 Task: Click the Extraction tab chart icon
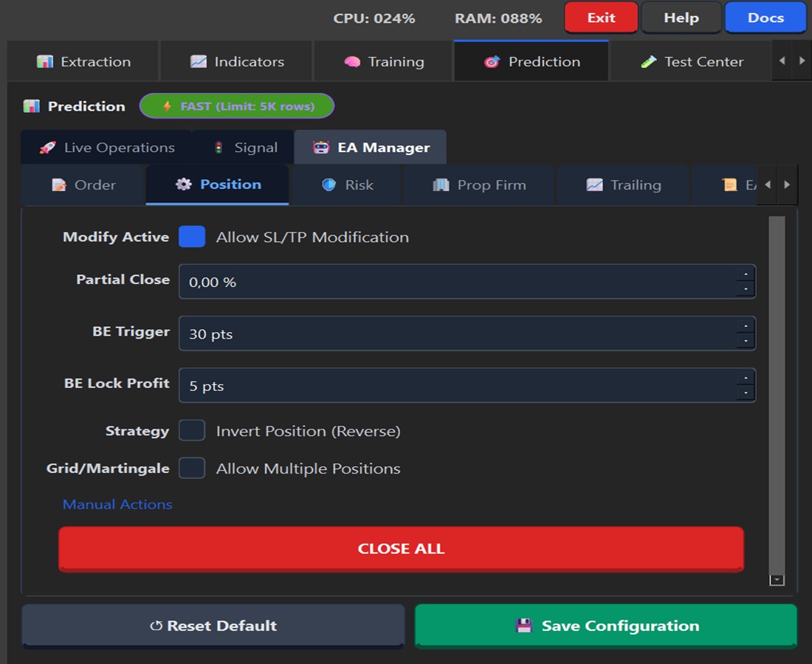[x=45, y=62]
